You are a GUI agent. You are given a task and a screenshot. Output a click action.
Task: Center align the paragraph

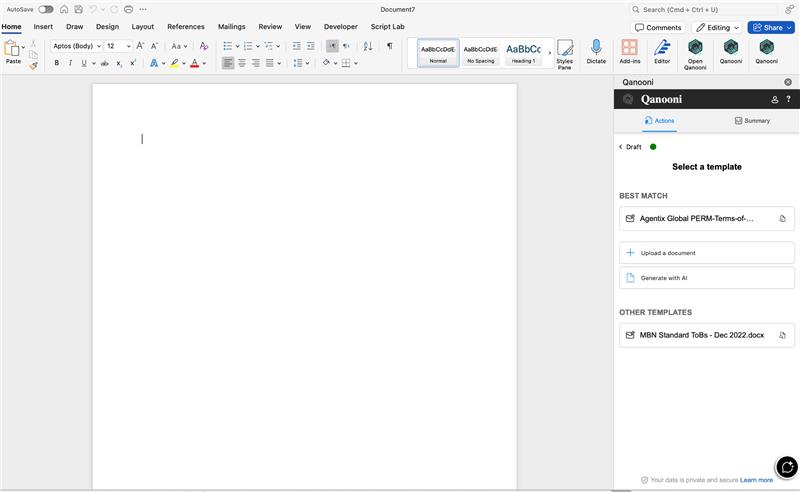tap(242, 63)
